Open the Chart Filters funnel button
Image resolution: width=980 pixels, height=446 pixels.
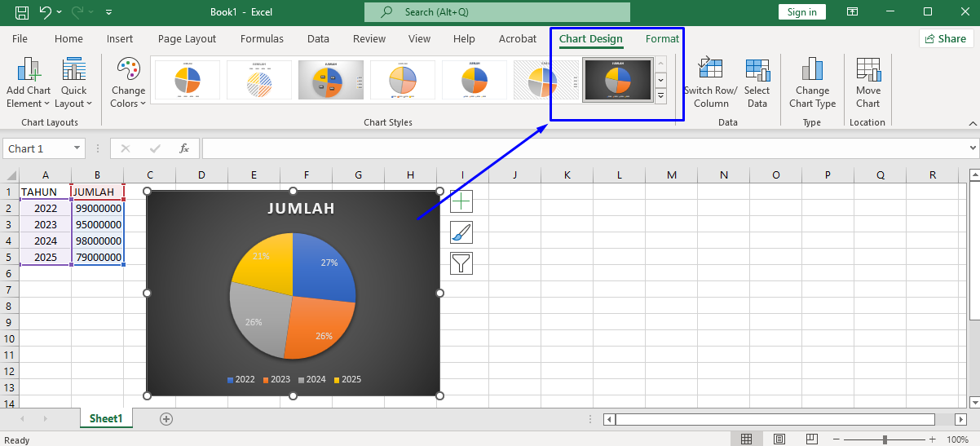tap(461, 263)
